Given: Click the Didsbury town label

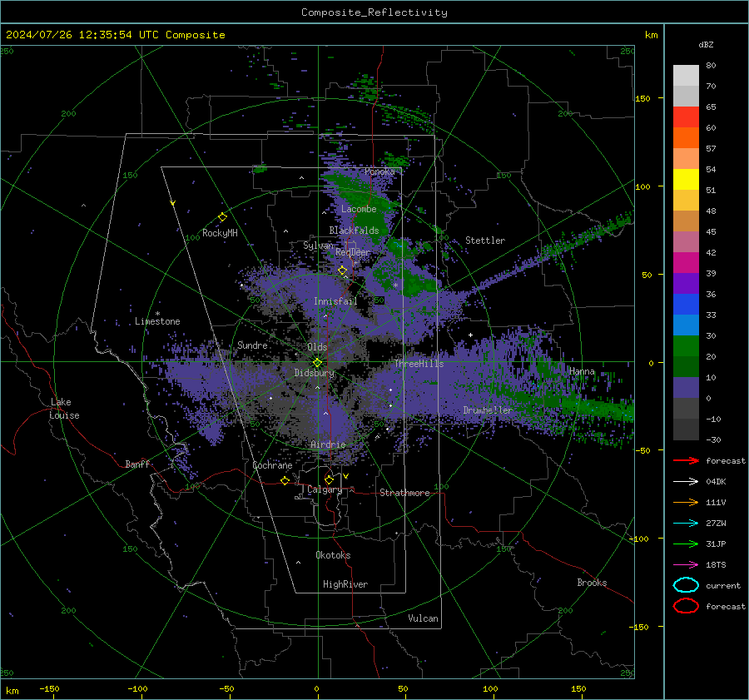Looking at the screenshot, I should pyautogui.click(x=315, y=373).
